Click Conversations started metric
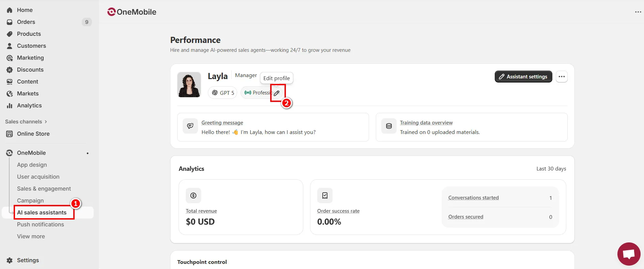 pos(474,198)
